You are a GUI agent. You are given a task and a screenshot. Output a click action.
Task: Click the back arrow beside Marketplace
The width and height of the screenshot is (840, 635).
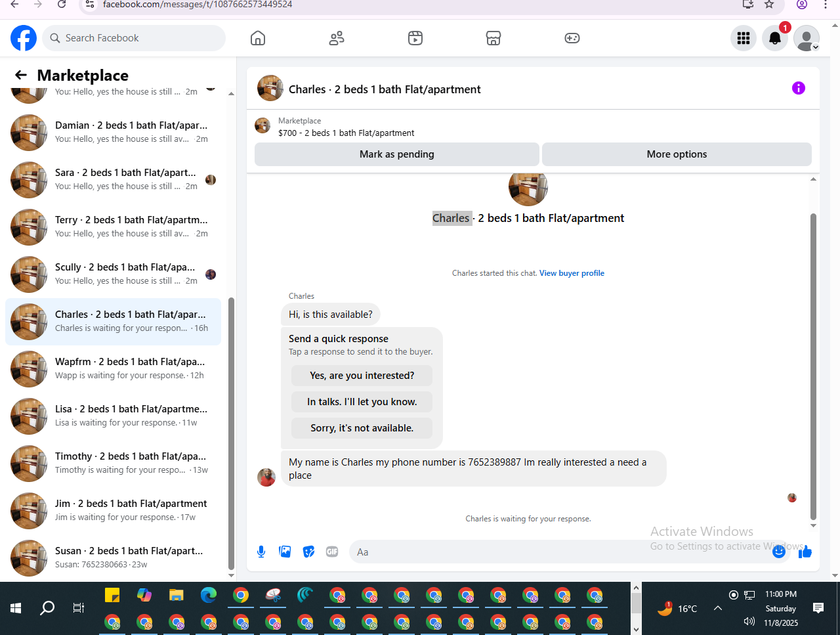(21, 75)
